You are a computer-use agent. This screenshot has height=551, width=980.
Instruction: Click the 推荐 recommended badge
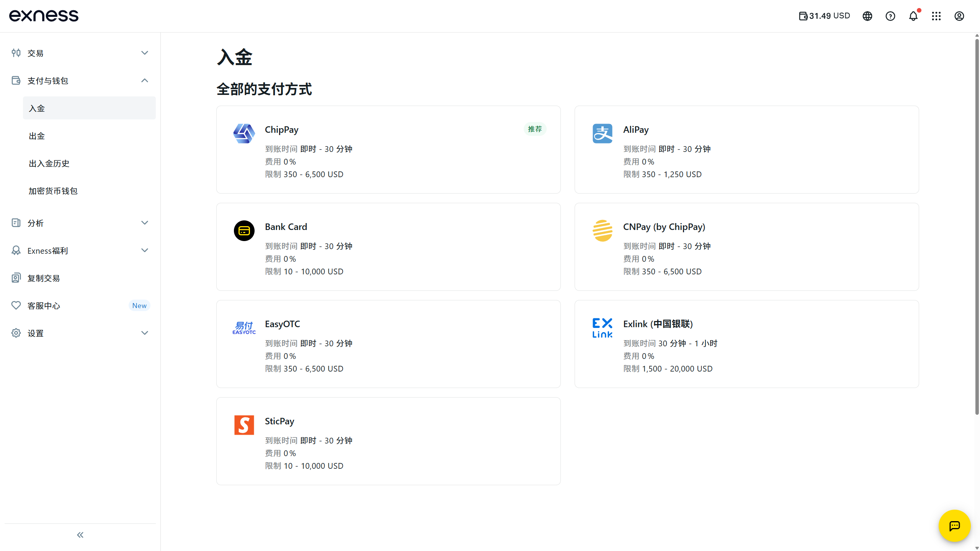point(535,129)
